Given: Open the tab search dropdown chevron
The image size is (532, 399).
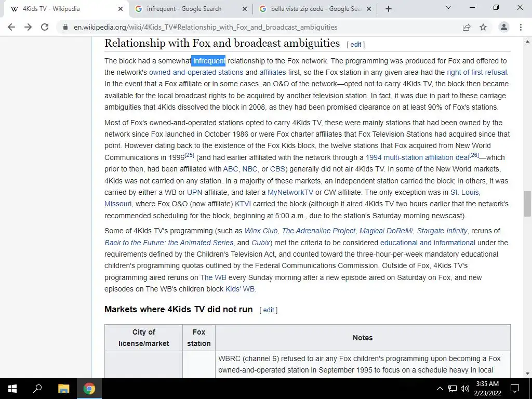Looking at the screenshot, I should [448, 7].
